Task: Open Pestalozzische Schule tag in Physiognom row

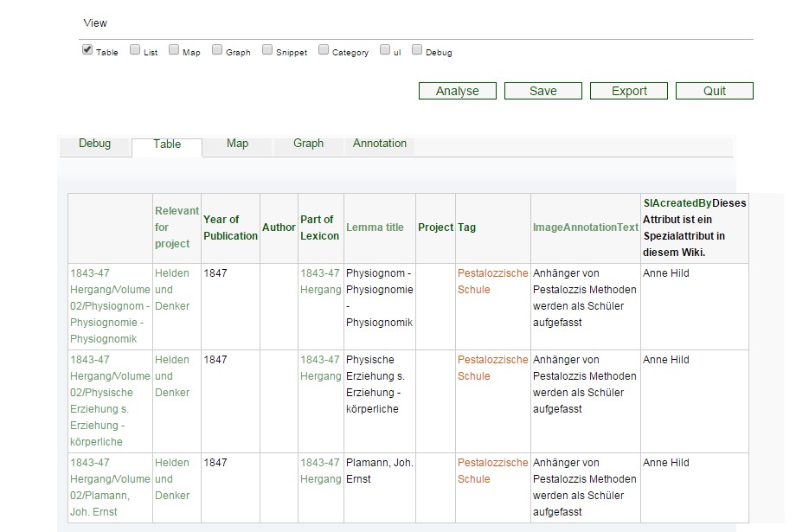Action: pos(492,281)
